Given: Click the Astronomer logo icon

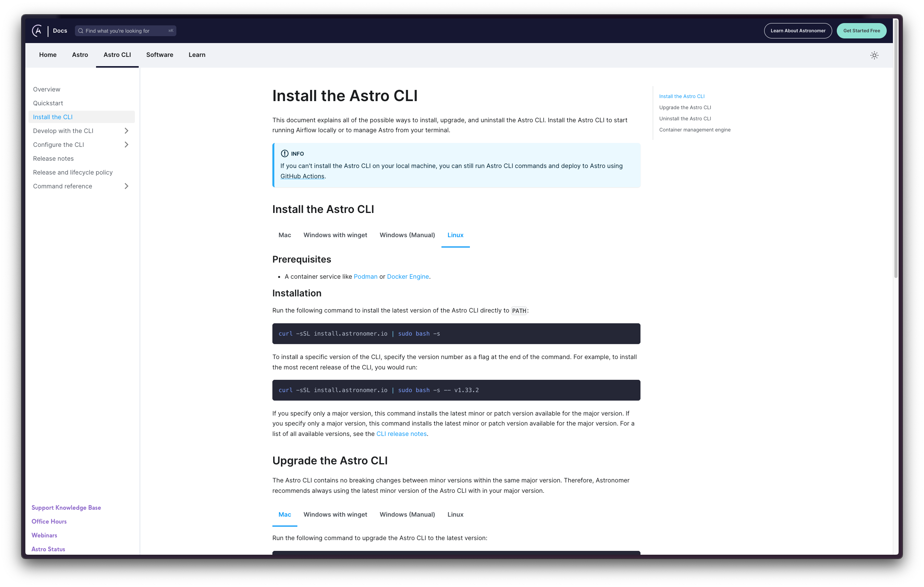Looking at the screenshot, I should coord(37,31).
